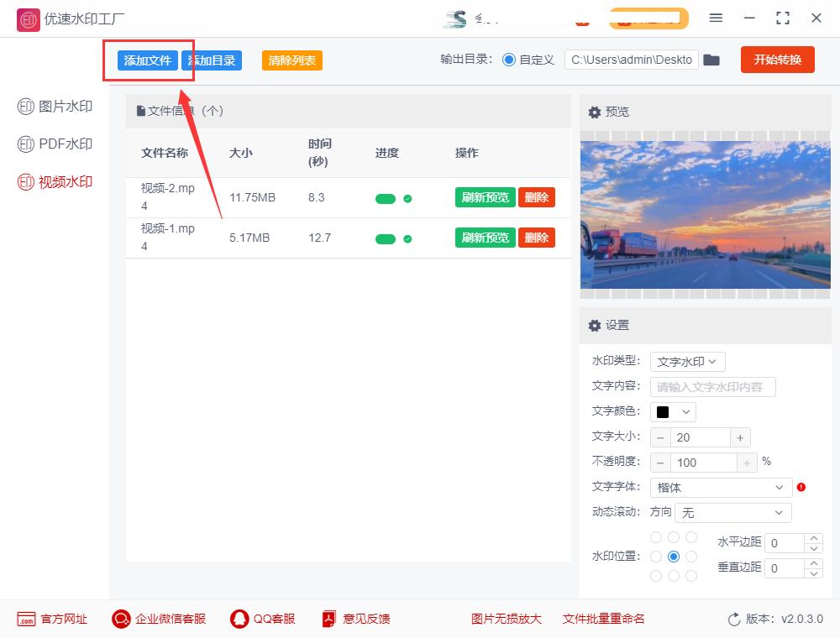Open the 动态滚动 direction dropdown
The image size is (840, 638).
(732, 512)
